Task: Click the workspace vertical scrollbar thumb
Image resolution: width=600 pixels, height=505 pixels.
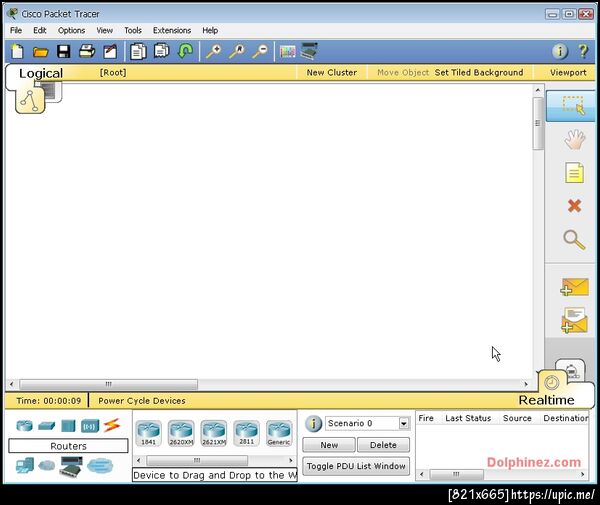Action: click(x=538, y=123)
